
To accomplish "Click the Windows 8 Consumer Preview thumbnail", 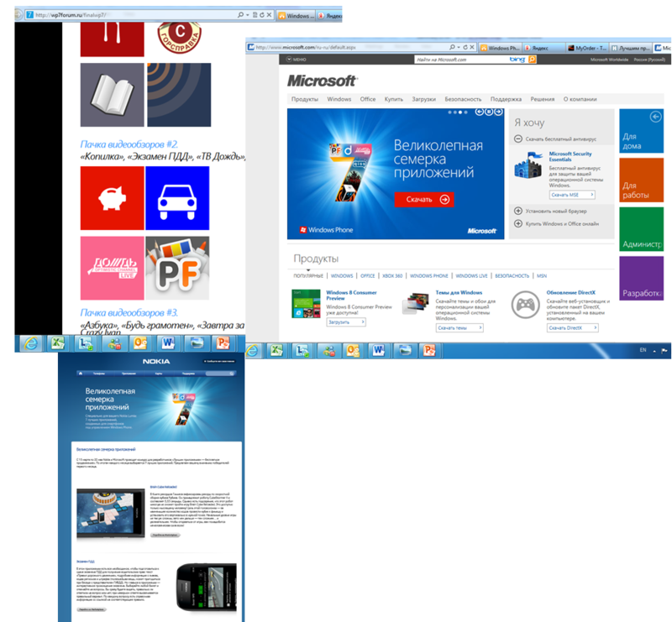I will point(306,304).
